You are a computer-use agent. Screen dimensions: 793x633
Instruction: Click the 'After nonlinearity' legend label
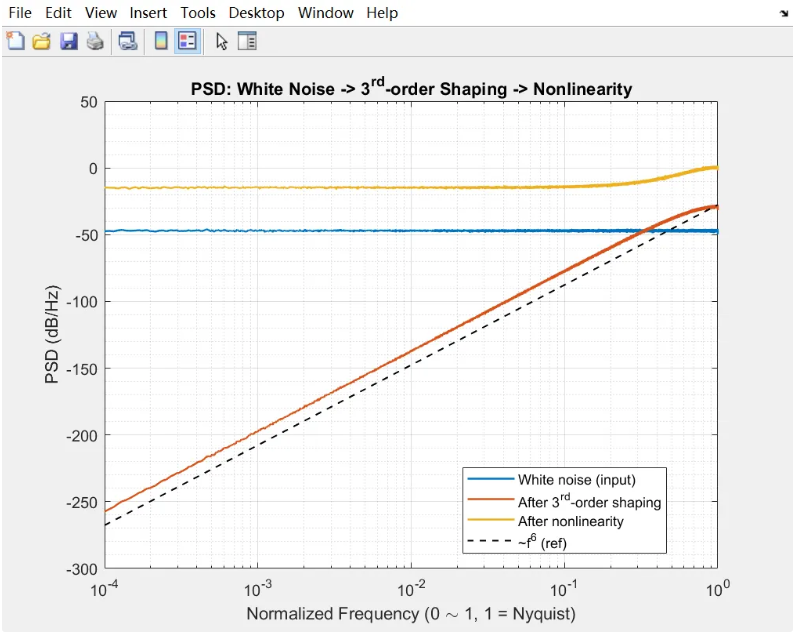pyautogui.click(x=570, y=521)
